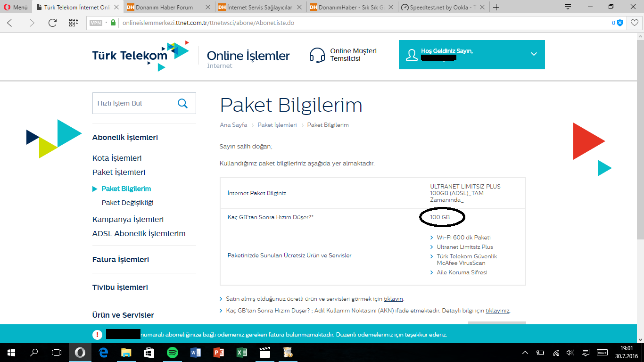The image size is (644, 362).
Task: Click the green padlock security icon
Action: pyautogui.click(x=113, y=23)
